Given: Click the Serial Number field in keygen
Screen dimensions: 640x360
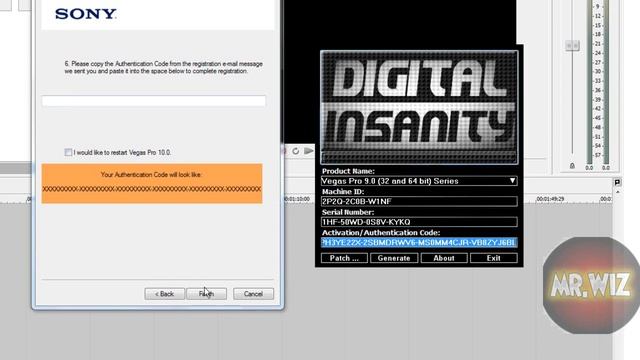Looking at the screenshot, I should point(419,222).
